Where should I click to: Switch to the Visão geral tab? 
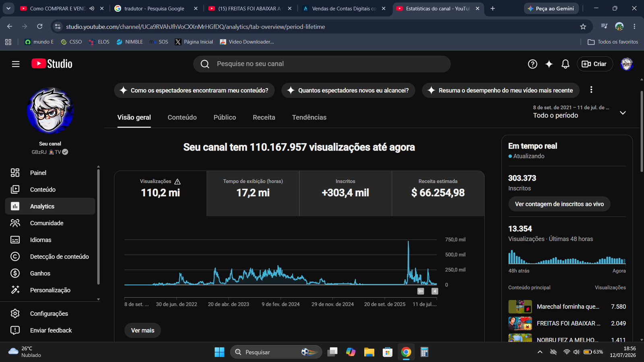pyautogui.click(x=134, y=117)
